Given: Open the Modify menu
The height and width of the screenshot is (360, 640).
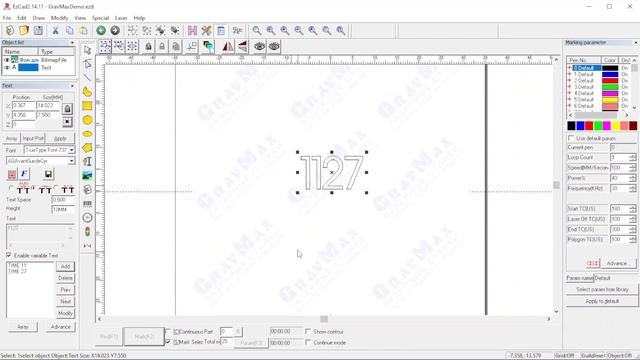Looking at the screenshot, I should (59, 18).
